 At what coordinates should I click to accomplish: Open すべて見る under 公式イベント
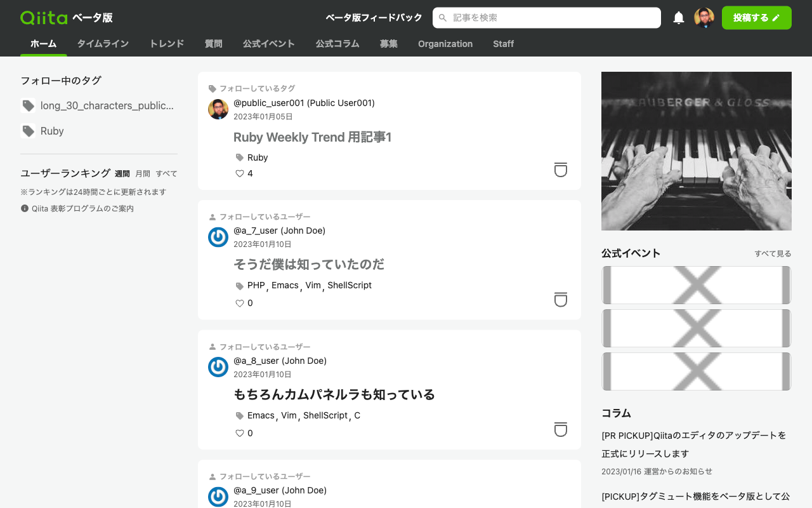(773, 253)
